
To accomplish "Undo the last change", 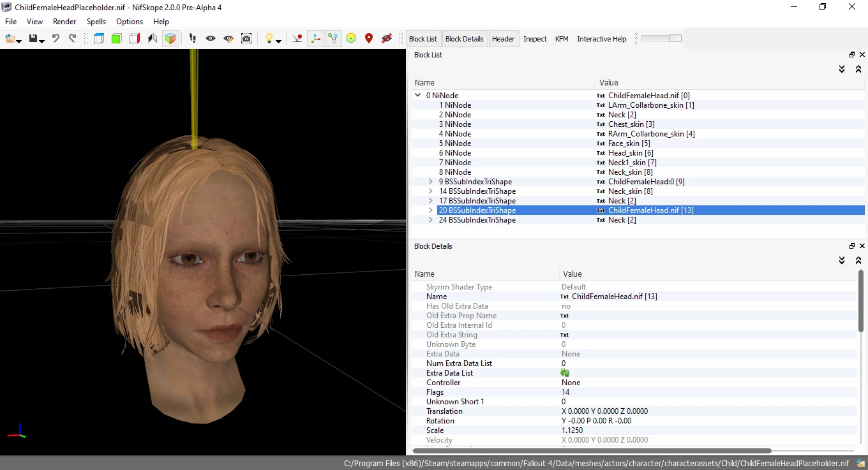I will point(56,39).
